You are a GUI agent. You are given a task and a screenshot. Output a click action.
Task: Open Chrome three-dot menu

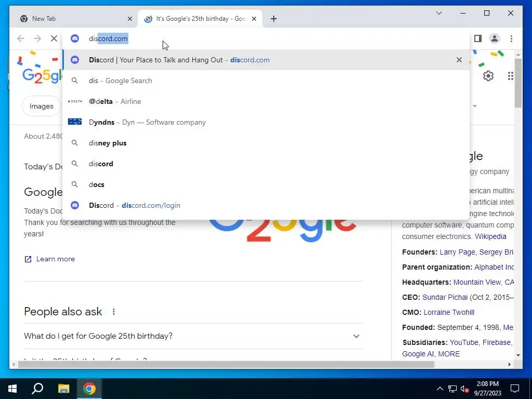coord(511,38)
